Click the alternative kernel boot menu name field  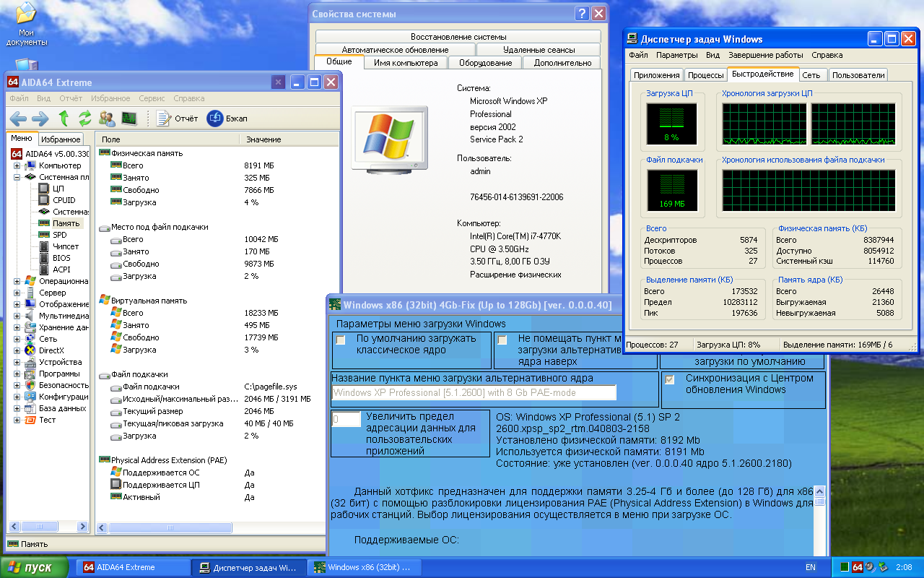coord(474,392)
